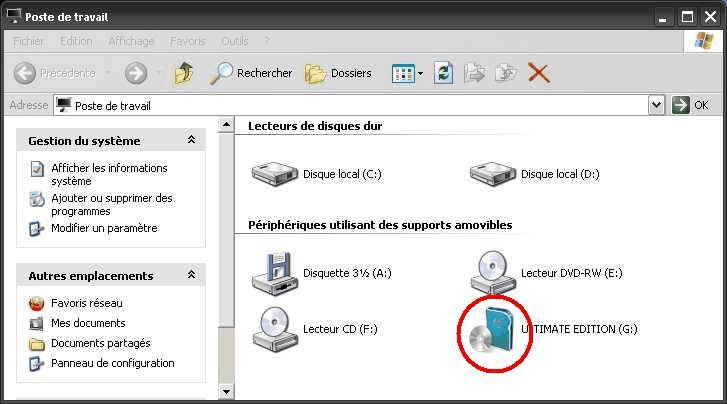Open the Favoris menu
The image size is (727, 404).
click(188, 41)
